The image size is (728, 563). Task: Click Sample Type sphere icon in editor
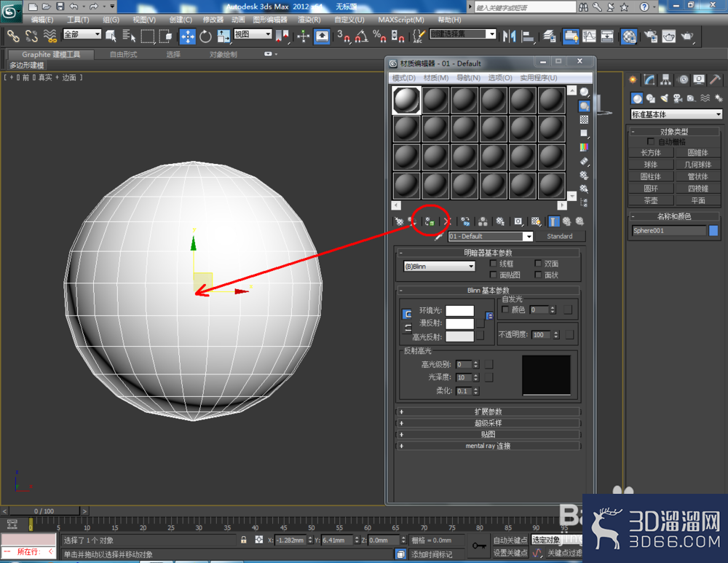pyautogui.click(x=584, y=92)
